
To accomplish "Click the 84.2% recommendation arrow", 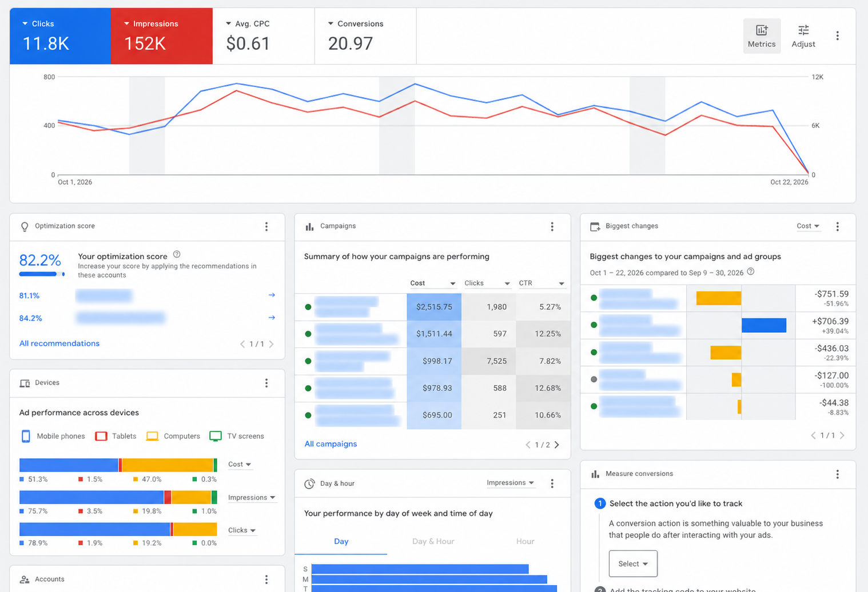I will [272, 317].
